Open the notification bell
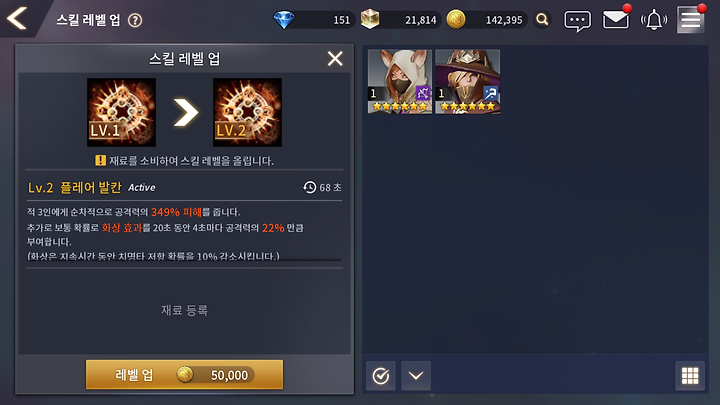 (654, 20)
